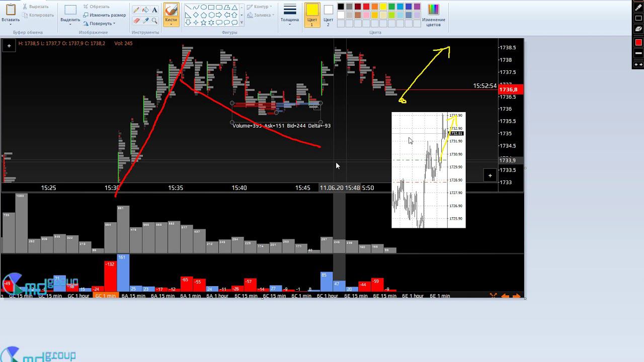The height and width of the screenshot is (362, 644).
Task: Expand the shapes gallery list
Action: pos(242,23)
